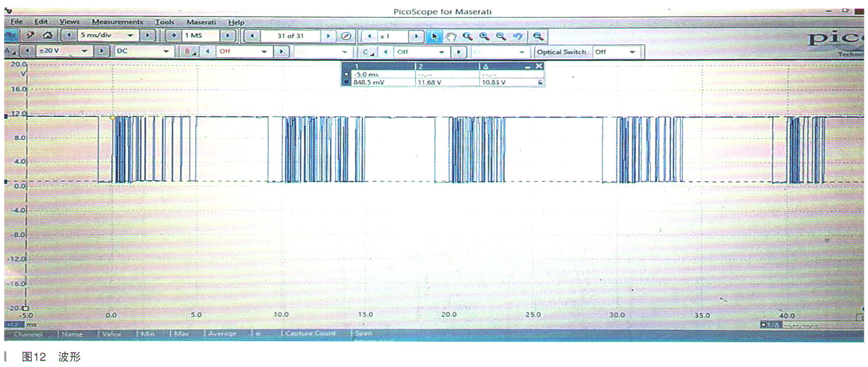This screenshot has height=367, width=868.
Task: Select the zoom-in tool
Action: [484, 36]
